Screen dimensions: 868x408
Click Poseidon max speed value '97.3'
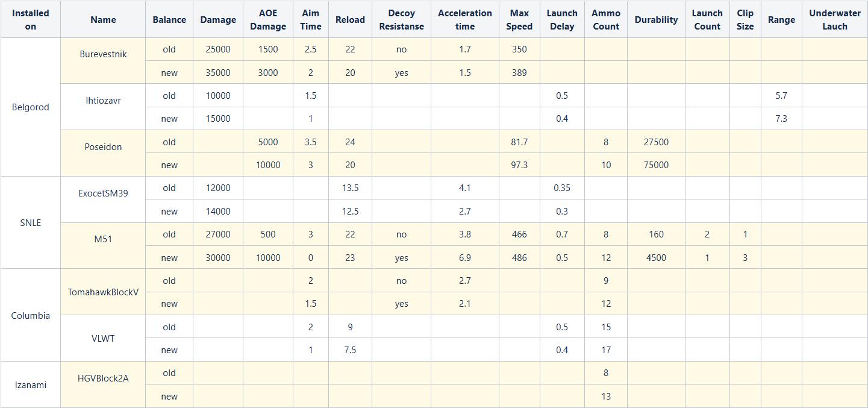tap(519, 165)
